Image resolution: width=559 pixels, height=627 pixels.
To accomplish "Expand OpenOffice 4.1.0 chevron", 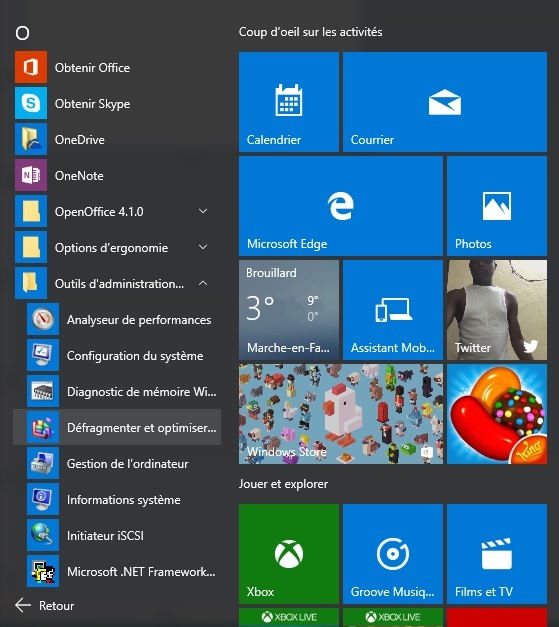I will pyautogui.click(x=203, y=211).
